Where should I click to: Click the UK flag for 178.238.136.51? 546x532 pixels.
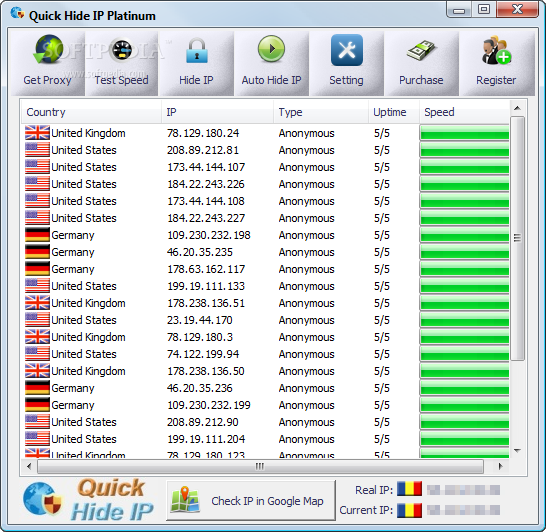click(x=37, y=303)
